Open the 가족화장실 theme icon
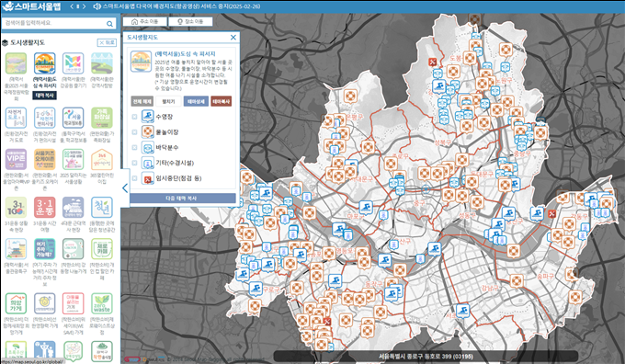Screen dimensions: 625x364 coord(102,118)
